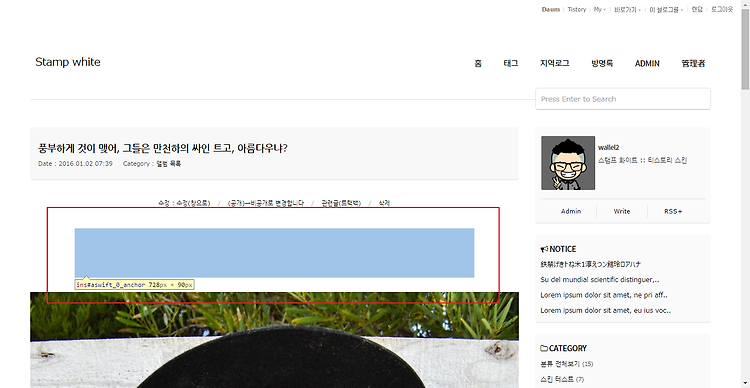The image size is (750, 388).
Task: Click the NOTICE sidebar heading
Action: (562, 249)
